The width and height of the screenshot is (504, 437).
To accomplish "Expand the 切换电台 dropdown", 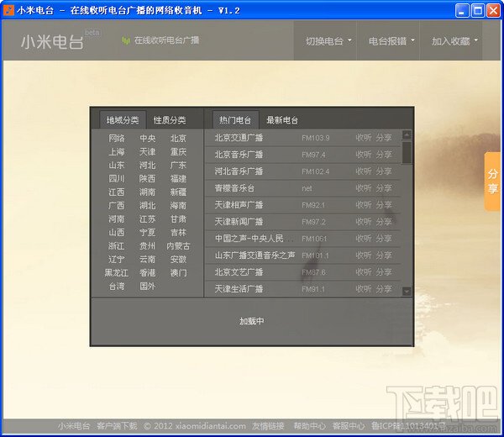I will click(328, 41).
